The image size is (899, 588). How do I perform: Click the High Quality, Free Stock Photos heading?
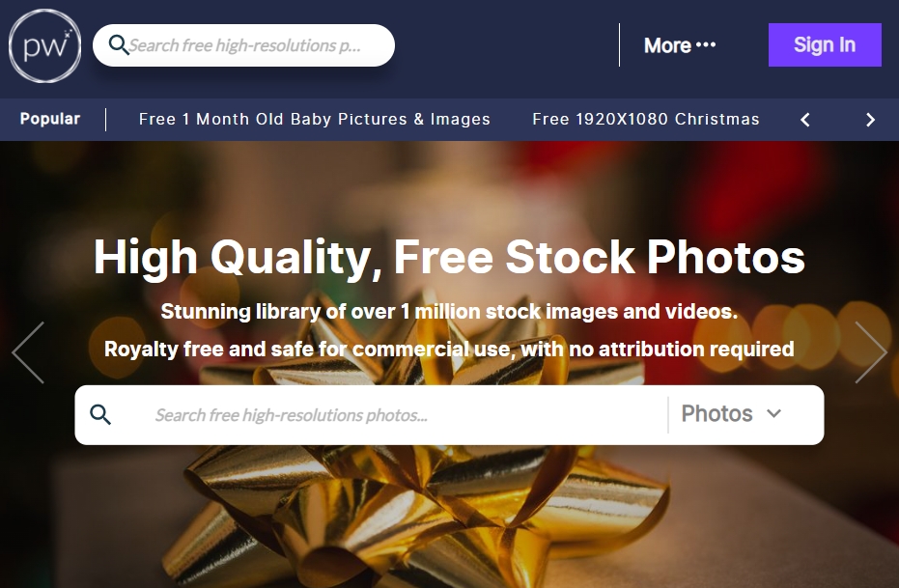tap(450, 258)
